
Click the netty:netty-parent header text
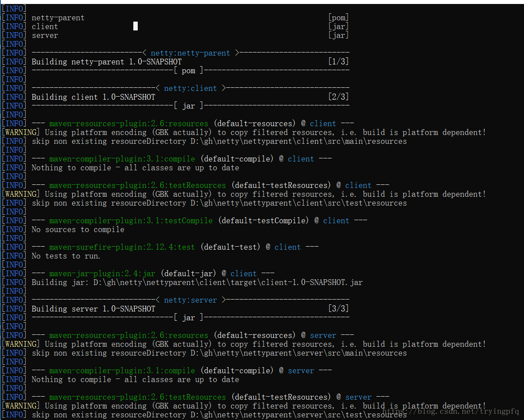point(190,53)
